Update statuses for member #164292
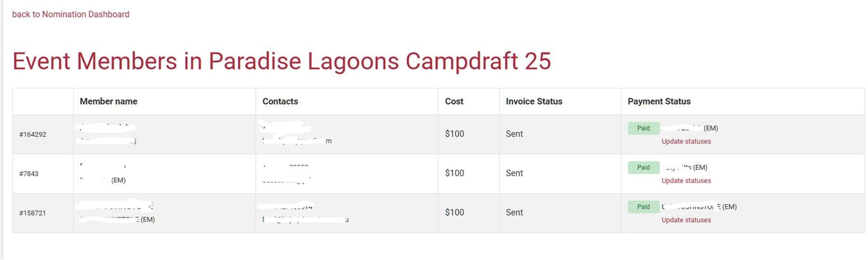The width and height of the screenshot is (868, 260). (x=686, y=142)
